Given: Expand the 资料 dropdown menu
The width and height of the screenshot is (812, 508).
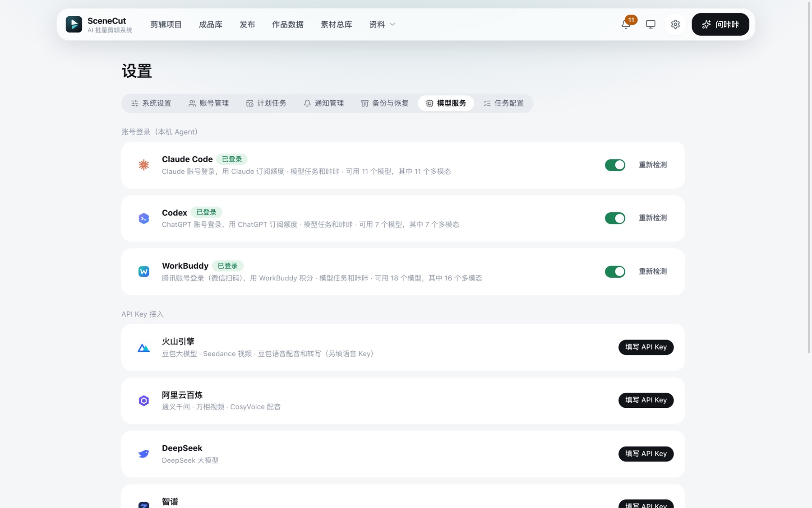Looking at the screenshot, I should [382, 24].
